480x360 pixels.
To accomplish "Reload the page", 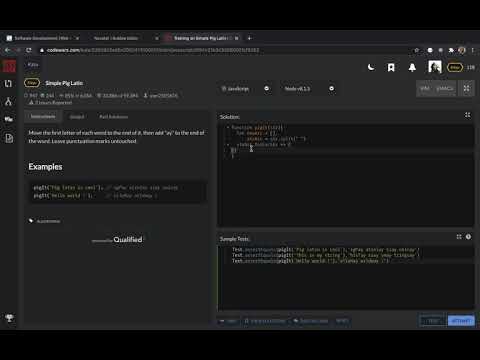I will (29, 50).
